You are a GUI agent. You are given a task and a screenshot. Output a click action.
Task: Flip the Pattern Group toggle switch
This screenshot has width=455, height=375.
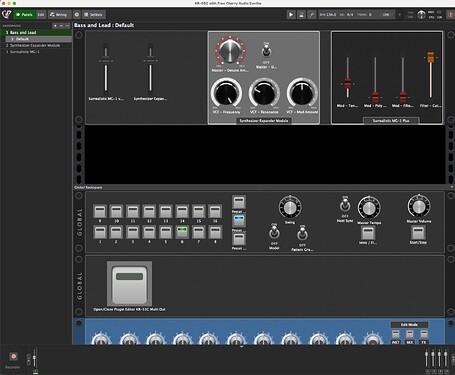(x=302, y=234)
